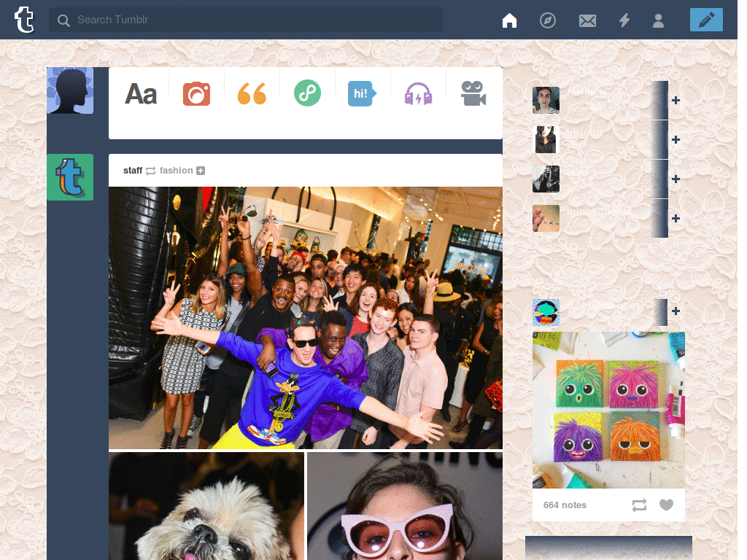Follow the fourth recommended blog plus

[676, 218]
